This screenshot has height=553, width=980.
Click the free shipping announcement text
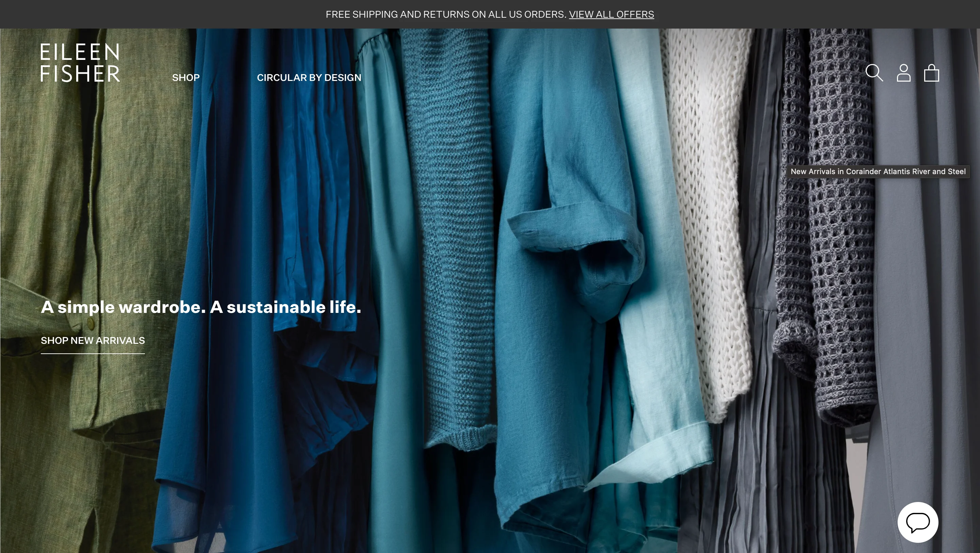click(x=446, y=14)
